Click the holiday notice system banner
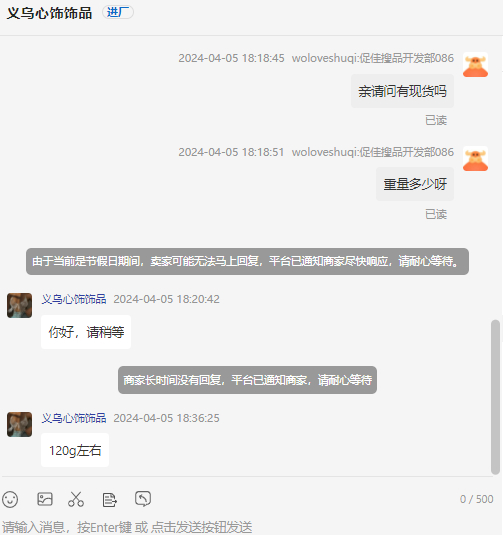This screenshot has width=503, height=535. 247,261
